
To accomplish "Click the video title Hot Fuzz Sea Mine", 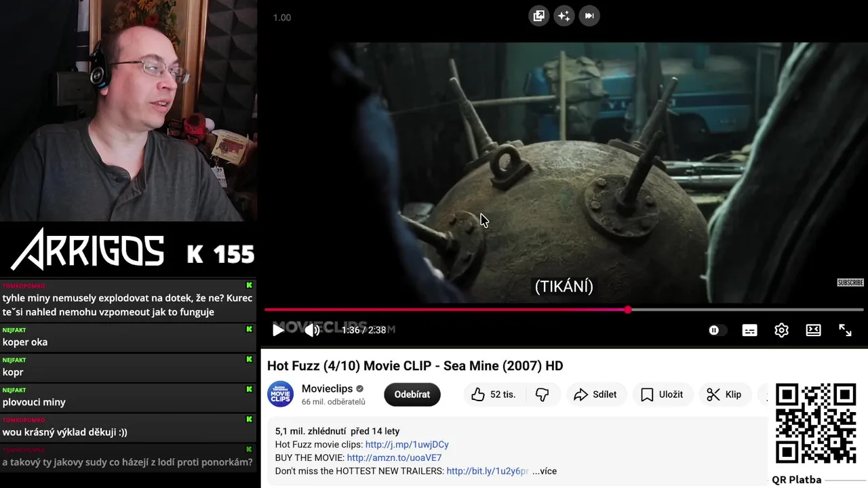I will pos(415,366).
